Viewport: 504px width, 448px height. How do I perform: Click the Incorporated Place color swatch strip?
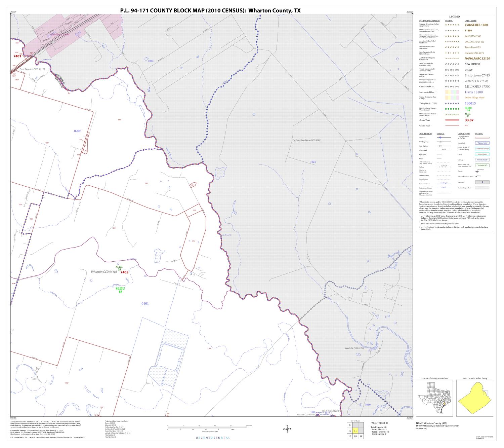(x=452, y=92)
